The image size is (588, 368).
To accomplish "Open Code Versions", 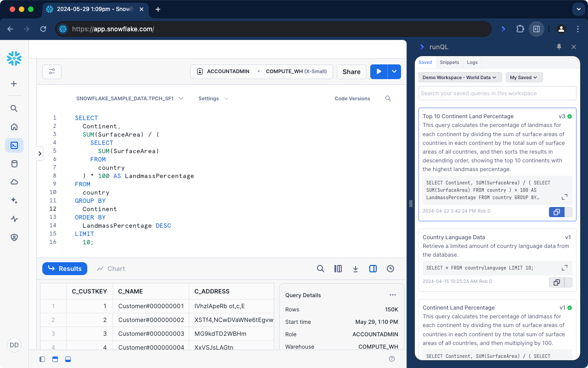I will pos(352,98).
